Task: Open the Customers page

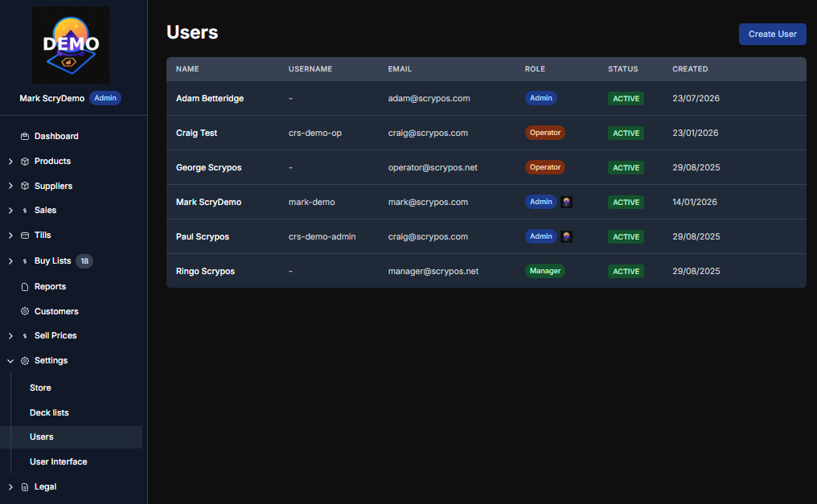Action: click(x=56, y=311)
